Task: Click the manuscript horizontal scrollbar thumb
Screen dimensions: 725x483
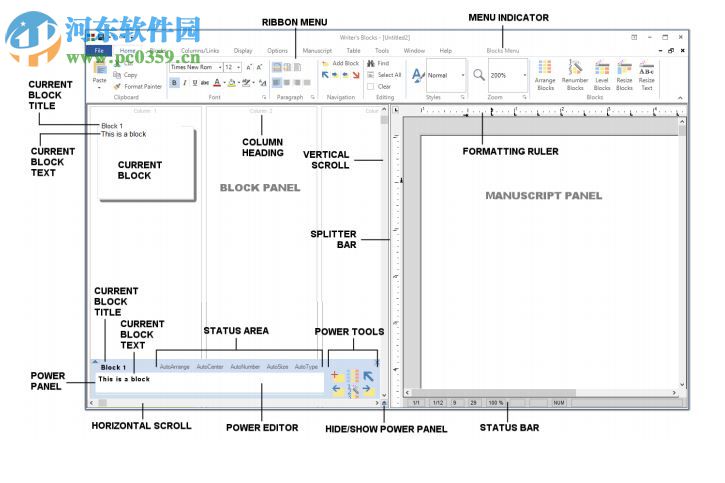Action: tap(493, 393)
